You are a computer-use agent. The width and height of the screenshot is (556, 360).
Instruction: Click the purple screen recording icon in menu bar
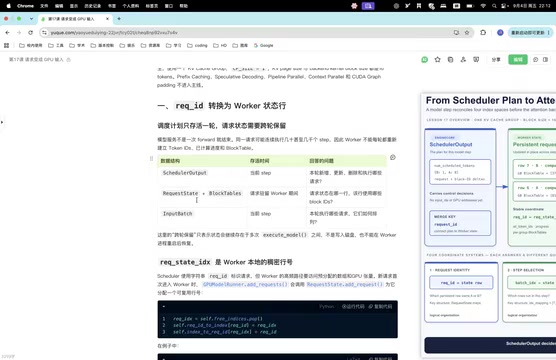[x=368, y=6]
